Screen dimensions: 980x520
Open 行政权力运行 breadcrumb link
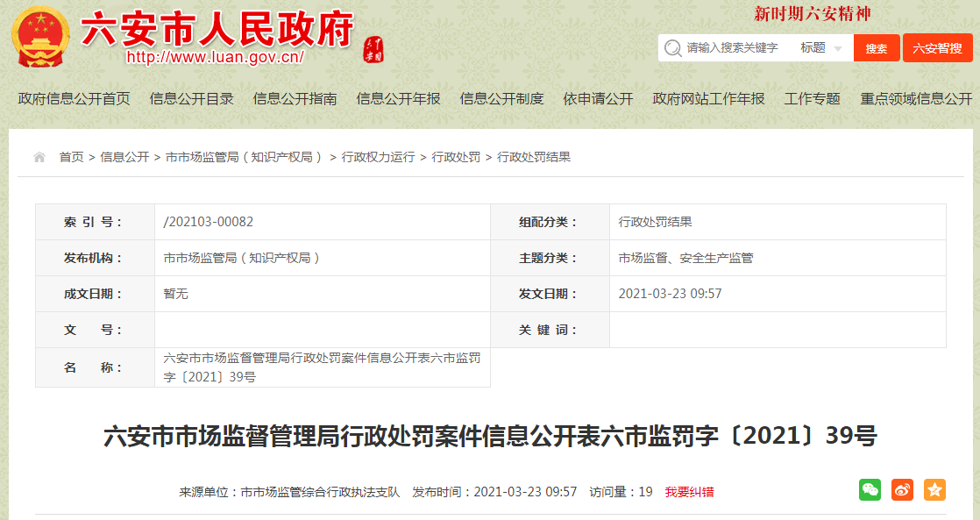[378, 157]
